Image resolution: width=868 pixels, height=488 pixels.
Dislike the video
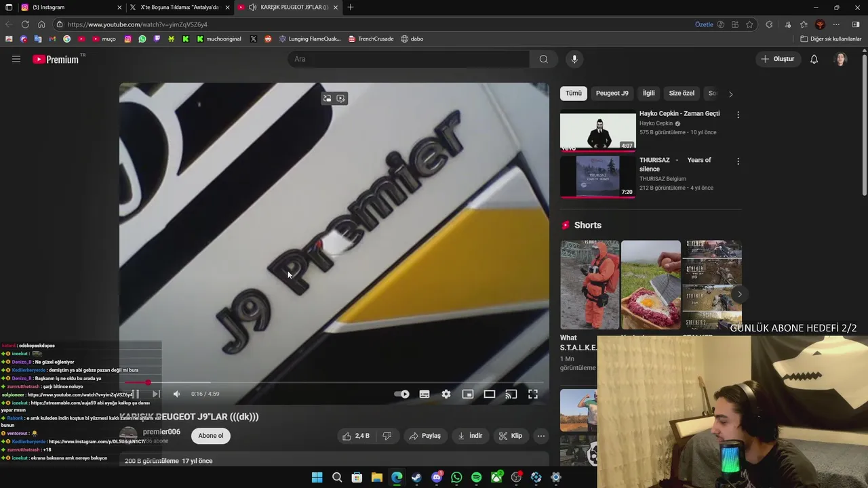[x=387, y=436]
